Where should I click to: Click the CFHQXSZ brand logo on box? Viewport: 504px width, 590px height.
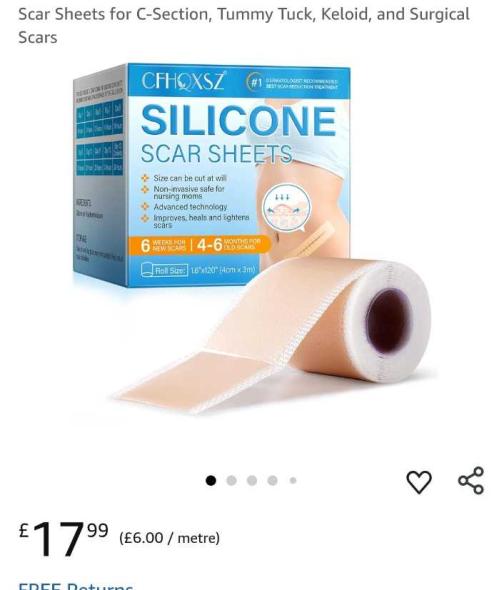(x=184, y=81)
